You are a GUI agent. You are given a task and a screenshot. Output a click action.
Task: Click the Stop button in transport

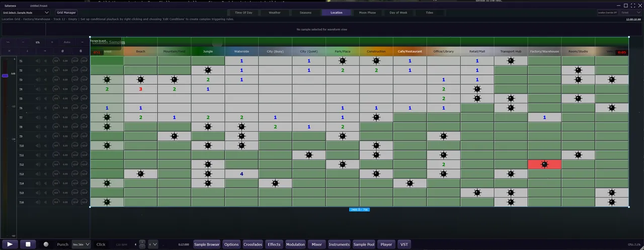pos(28,244)
